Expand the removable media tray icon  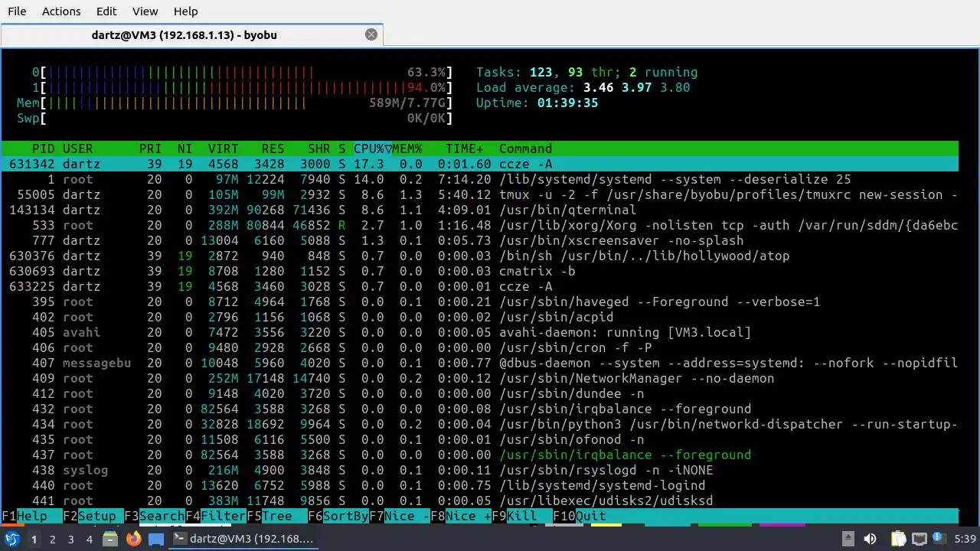[x=847, y=539]
